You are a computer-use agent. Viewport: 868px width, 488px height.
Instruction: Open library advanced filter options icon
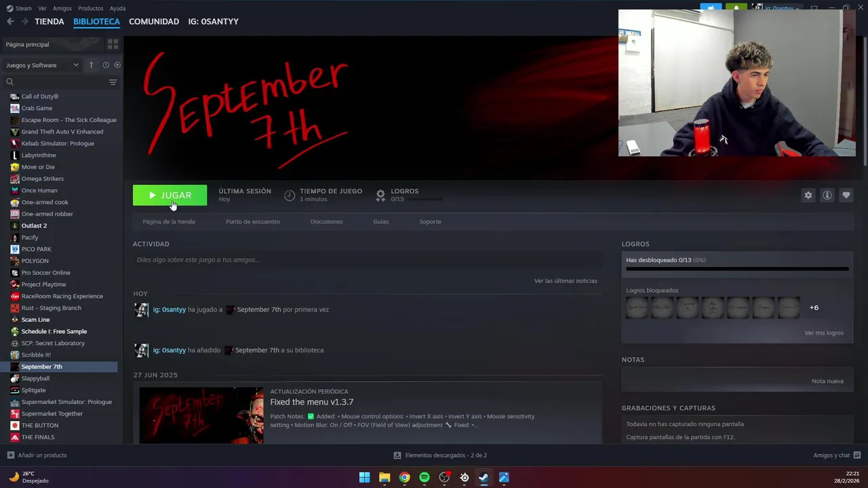coord(113,82)
